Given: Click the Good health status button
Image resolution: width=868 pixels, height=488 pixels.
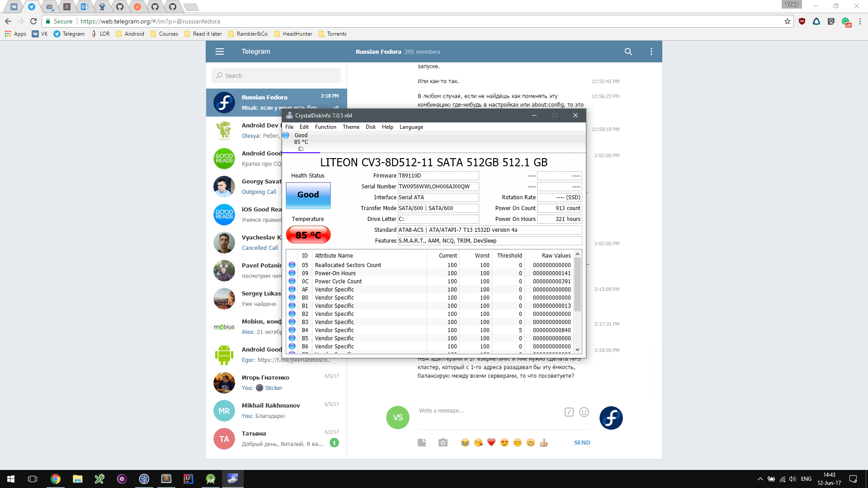Looking at the screenshot, I should pyautogui.click(x=308, y=195).
